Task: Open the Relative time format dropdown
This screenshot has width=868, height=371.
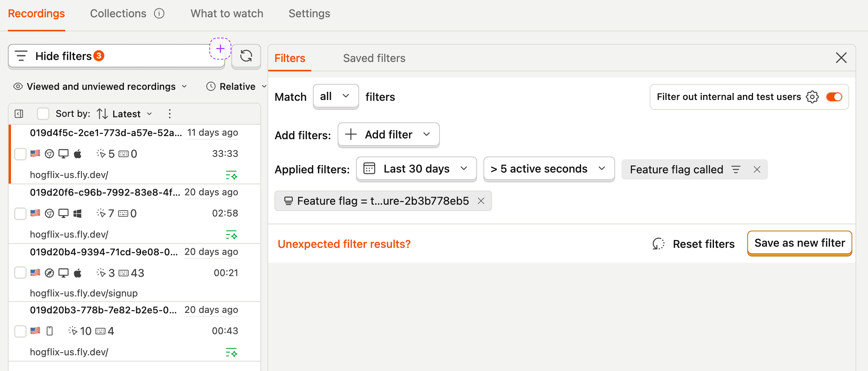Action: click(236, 86)
